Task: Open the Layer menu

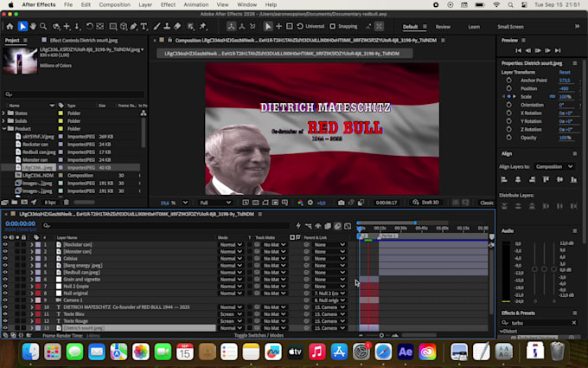Action: pos(145,4)
